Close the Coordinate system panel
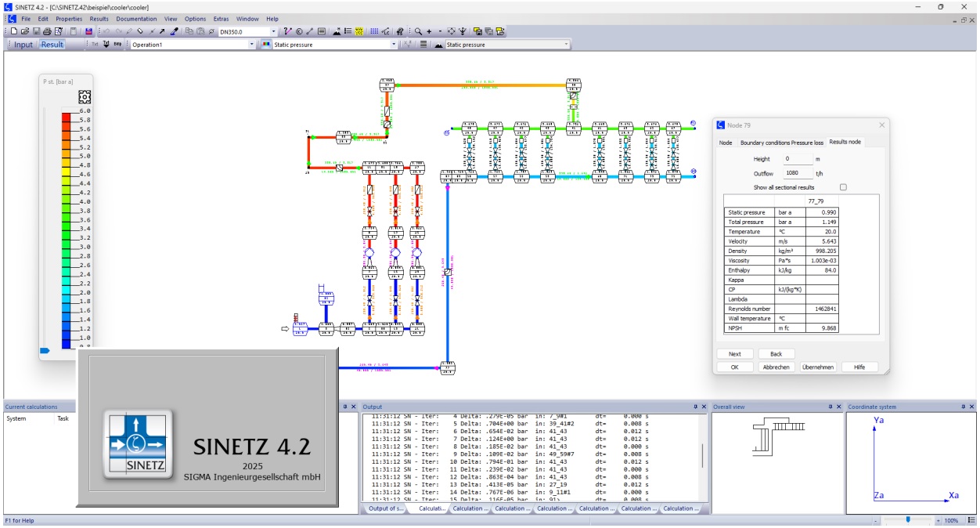Image resolution: width=980 pixels, height=528 pixels. click(x=972, y=407)
